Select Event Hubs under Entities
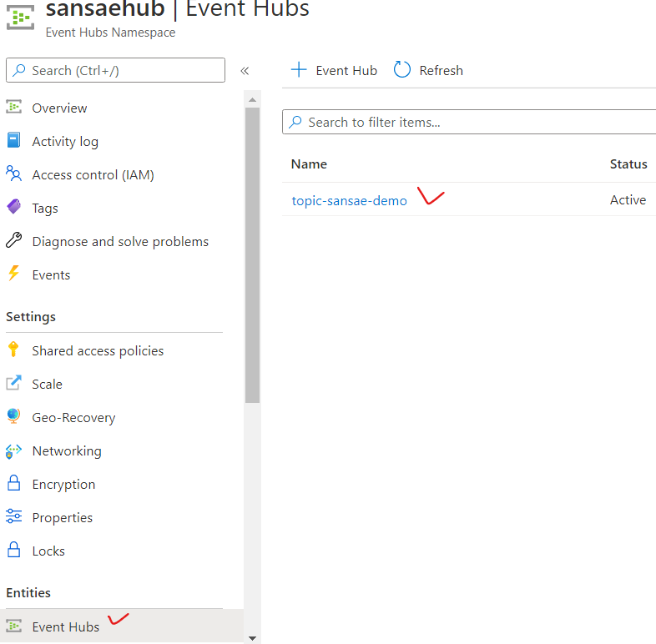The height and width of the screenshot is (644, 656). tap(65, 626)
